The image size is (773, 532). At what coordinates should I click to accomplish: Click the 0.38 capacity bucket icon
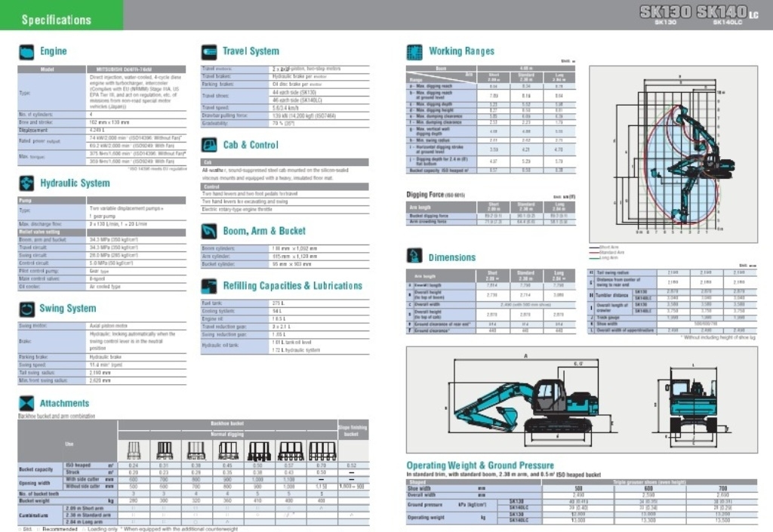click(196, 451)
